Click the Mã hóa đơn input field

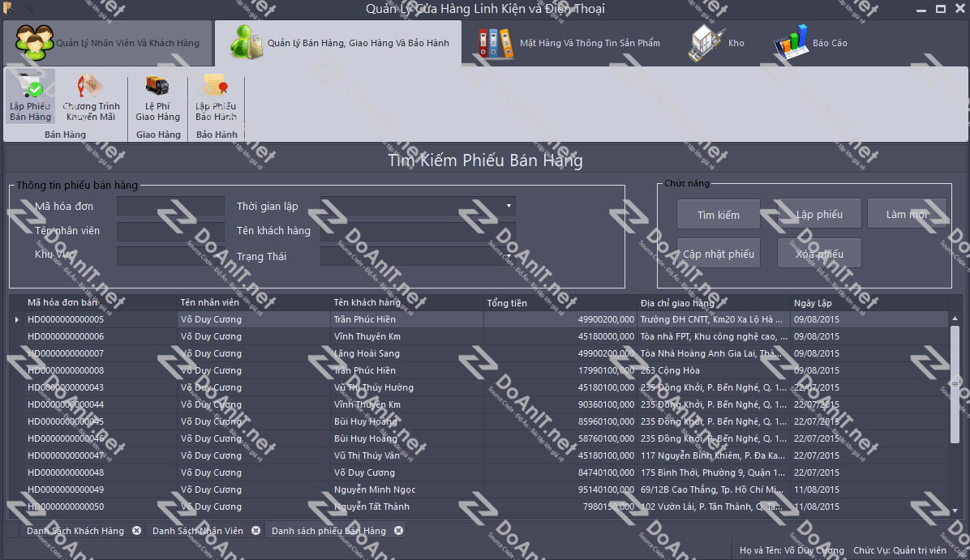coord(170,206)
